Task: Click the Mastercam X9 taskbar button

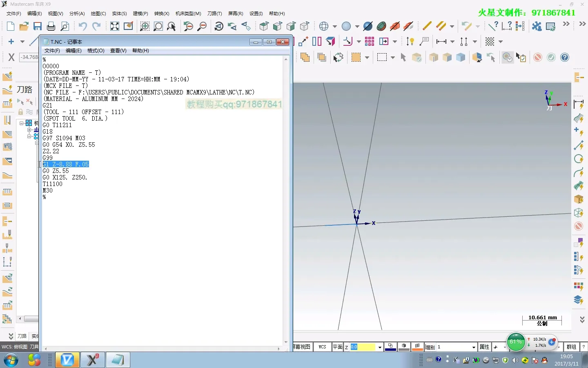Action: [93, 360]
